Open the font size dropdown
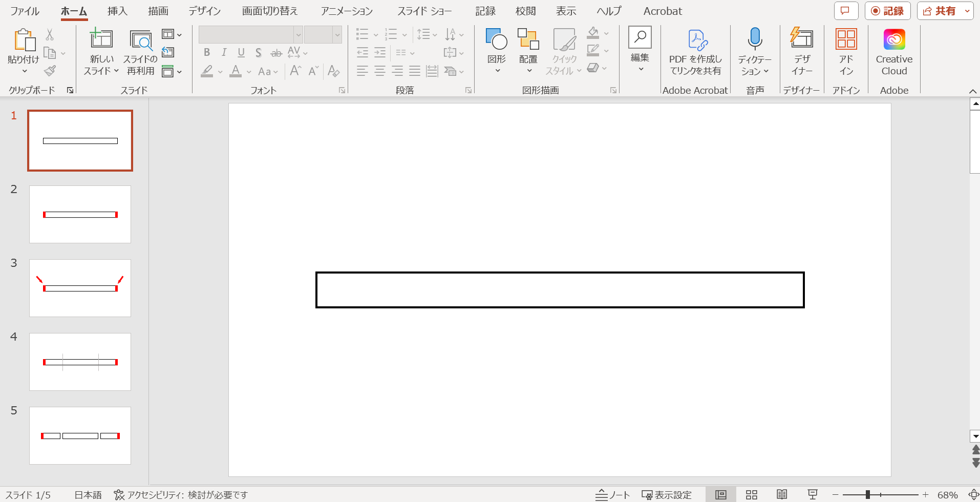This screenshot has width=980, height=502. tap(336, 34)
